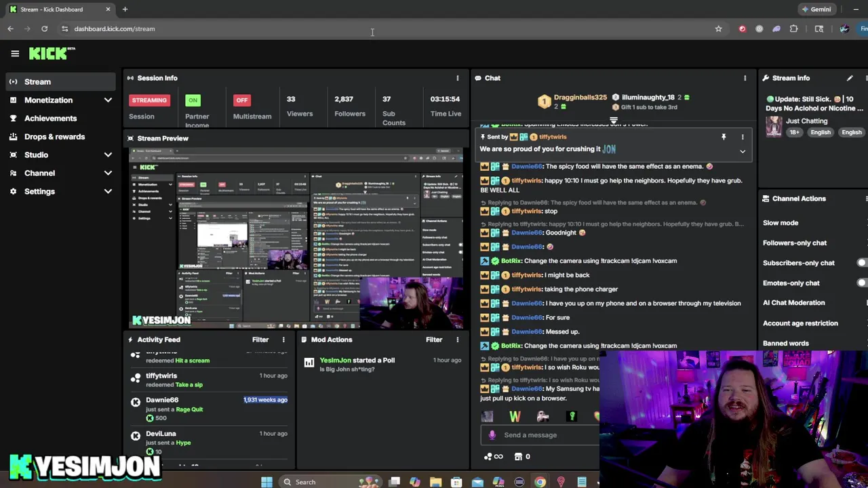
Task: Open Activity Feed three-dot menu
Action: (283, 340)
